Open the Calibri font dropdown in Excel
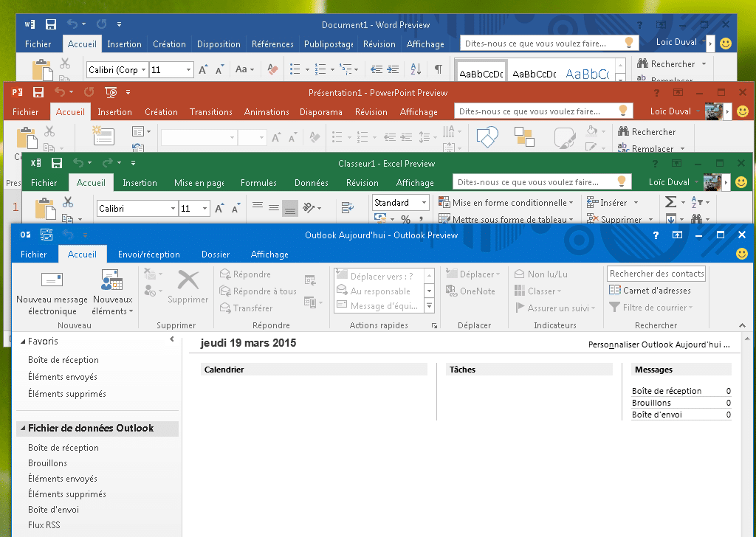This screenshot has width=756, height=537. [x=173, y=209]
